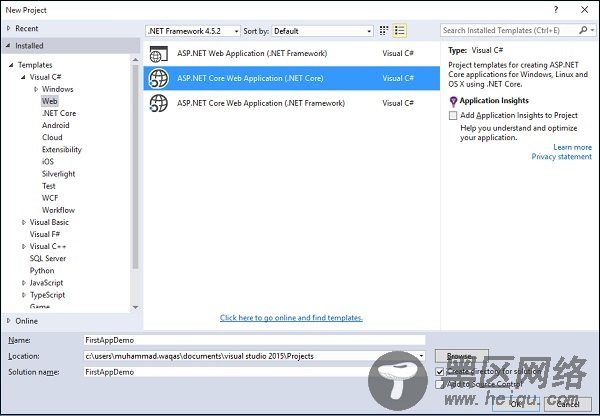This screenshot has width=600, height=416.
Task: Open the Sort by Default dropdown
Action: point(322,31)
